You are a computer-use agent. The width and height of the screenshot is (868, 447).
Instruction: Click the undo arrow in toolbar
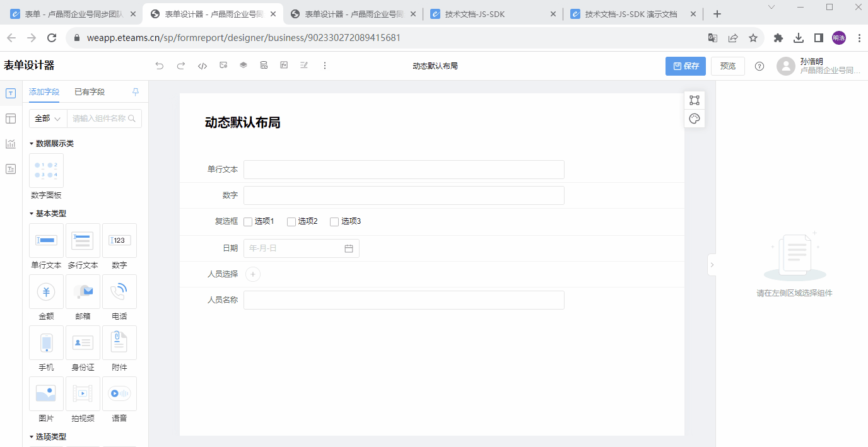[160, 66]
